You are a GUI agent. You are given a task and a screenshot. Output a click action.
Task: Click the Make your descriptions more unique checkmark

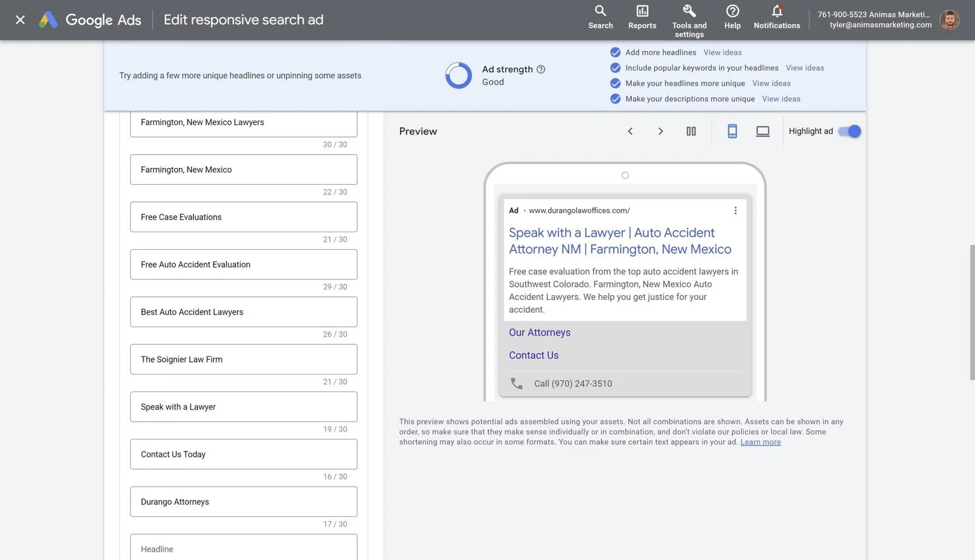pyautogui.click(x=615, y=99)
